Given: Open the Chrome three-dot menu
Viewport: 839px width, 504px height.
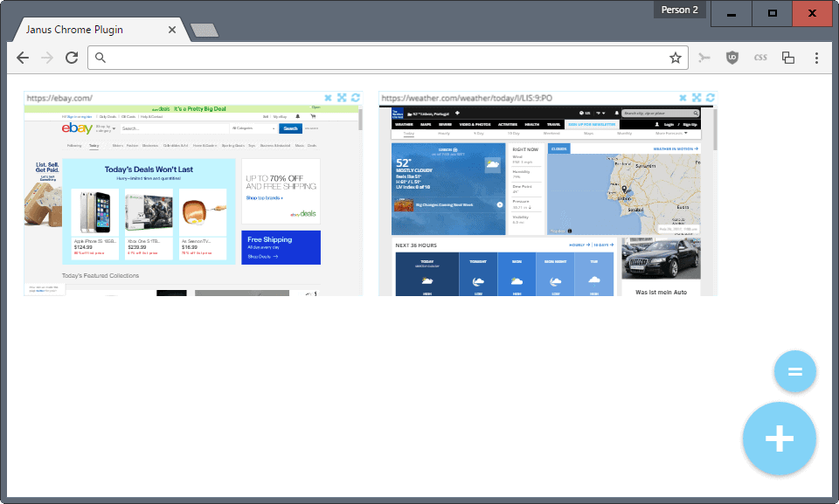Looking at the screenshot, I should tap(816, 58).
